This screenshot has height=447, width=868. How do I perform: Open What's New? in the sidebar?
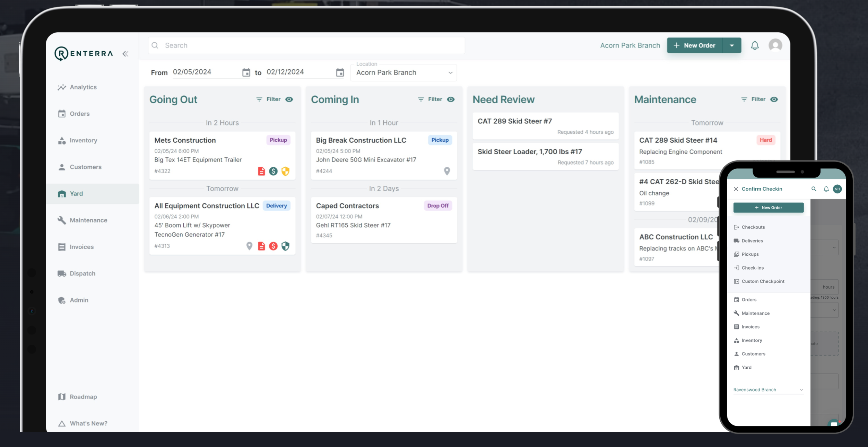(x=92, y=423)
